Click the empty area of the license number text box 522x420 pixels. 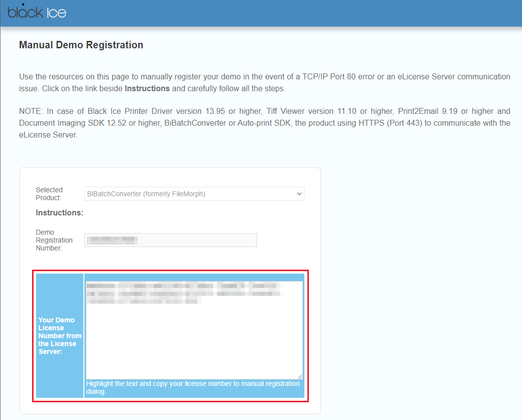(x=194, y=340)
